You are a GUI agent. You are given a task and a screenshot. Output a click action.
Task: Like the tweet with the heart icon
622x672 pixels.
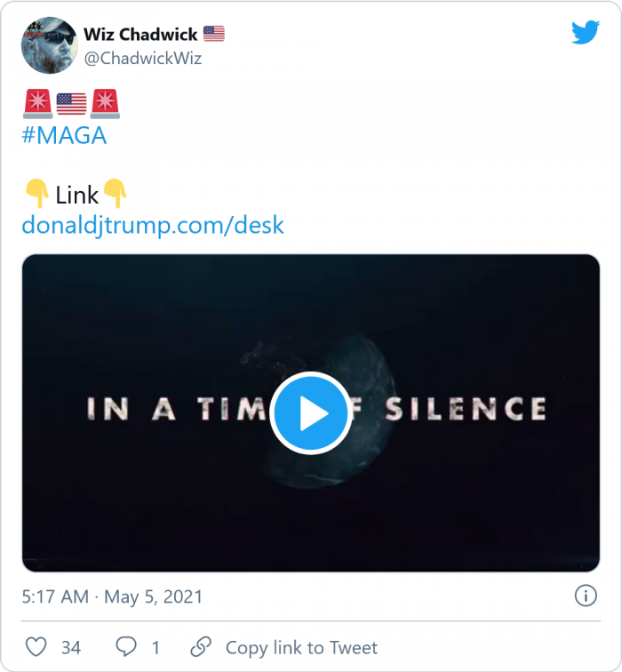coord(36,647)
